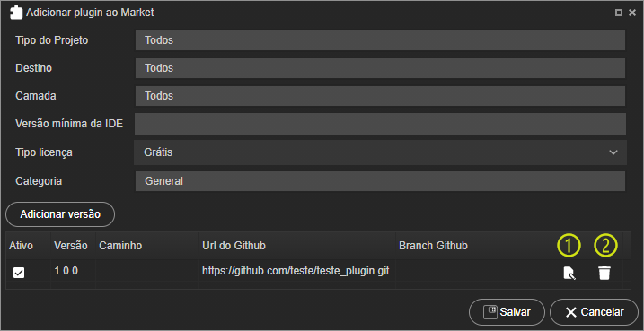Click the Versão mínima da IDE input field
Image resolution: width=644 pixels, height=331 pixels.
click(380, 124)
